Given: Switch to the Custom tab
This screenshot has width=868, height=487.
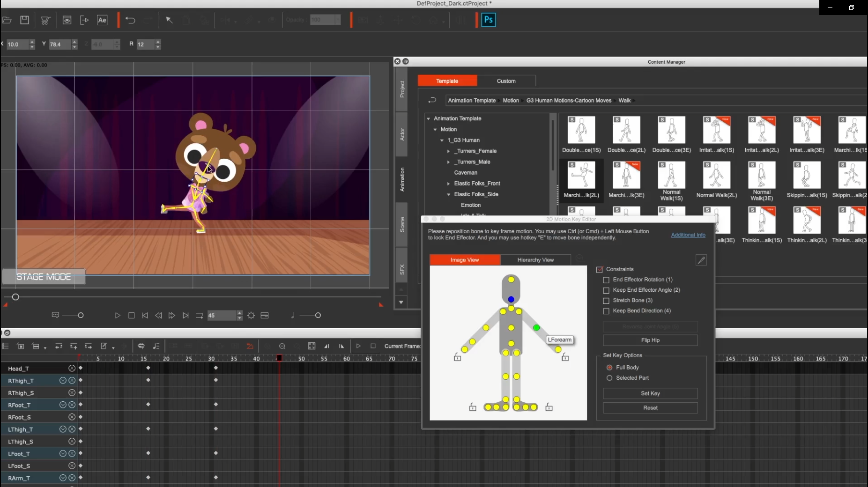Looking at the screenshot, I should click(x=506, y=81).
